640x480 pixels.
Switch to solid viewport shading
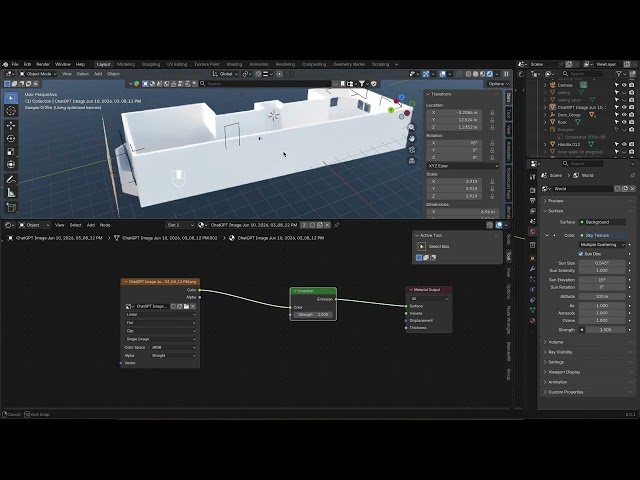click(476, 74)
